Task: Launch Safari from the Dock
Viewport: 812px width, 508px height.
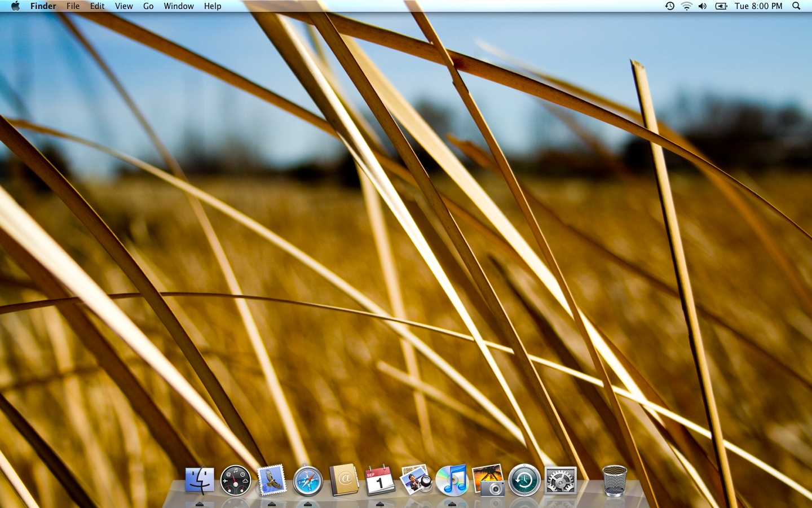Action: 307,481
